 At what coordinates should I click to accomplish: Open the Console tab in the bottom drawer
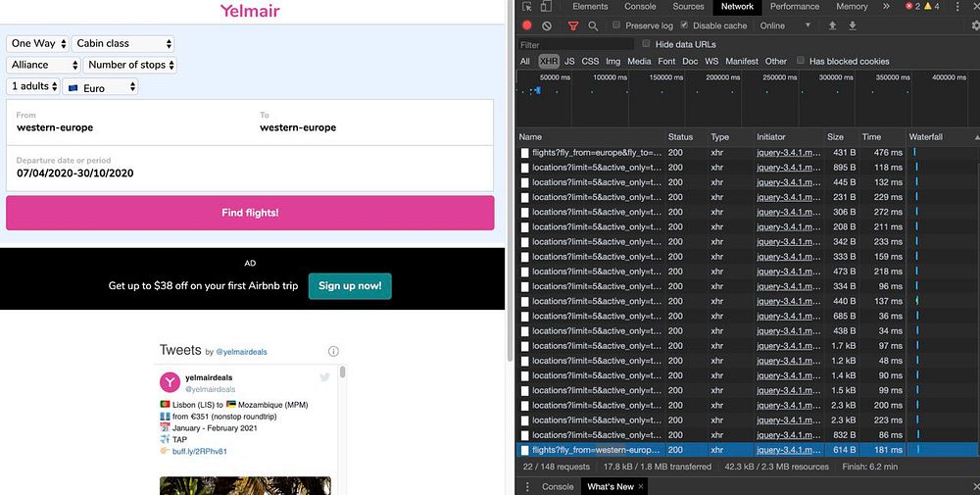point(558,486)
